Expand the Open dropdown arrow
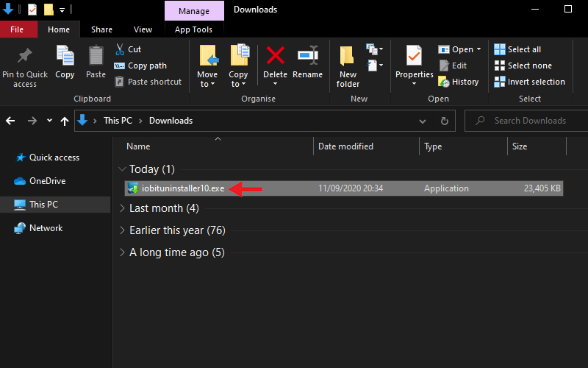The image size is (588, 368). 479,49
